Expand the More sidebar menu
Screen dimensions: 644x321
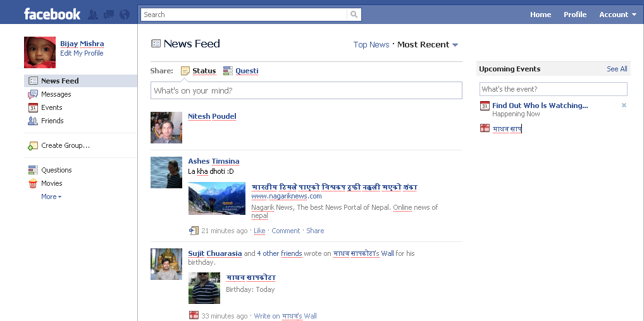[51, 197]
